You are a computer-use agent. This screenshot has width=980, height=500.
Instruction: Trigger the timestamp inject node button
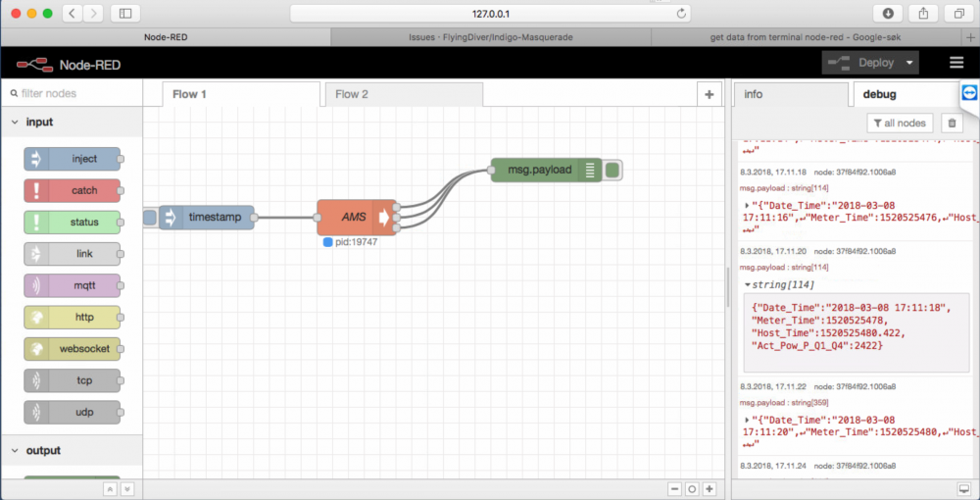(x=149, y=218)
